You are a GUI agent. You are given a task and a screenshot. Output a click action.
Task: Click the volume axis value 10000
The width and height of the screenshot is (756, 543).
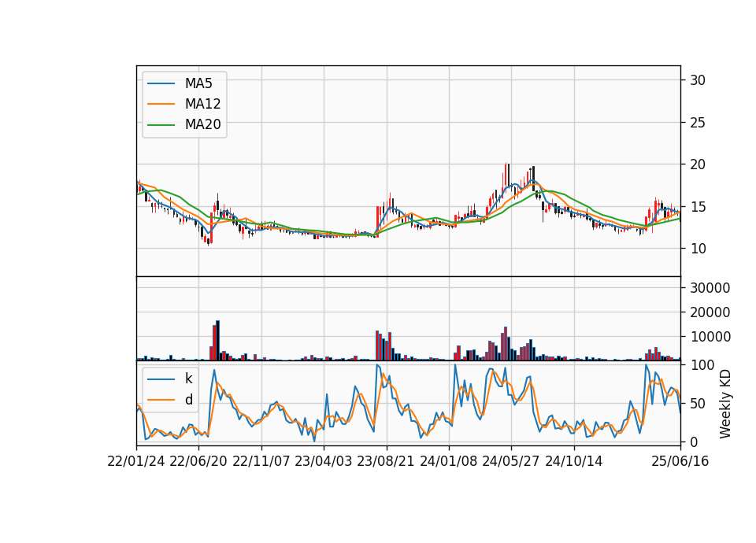coord(710,338)
